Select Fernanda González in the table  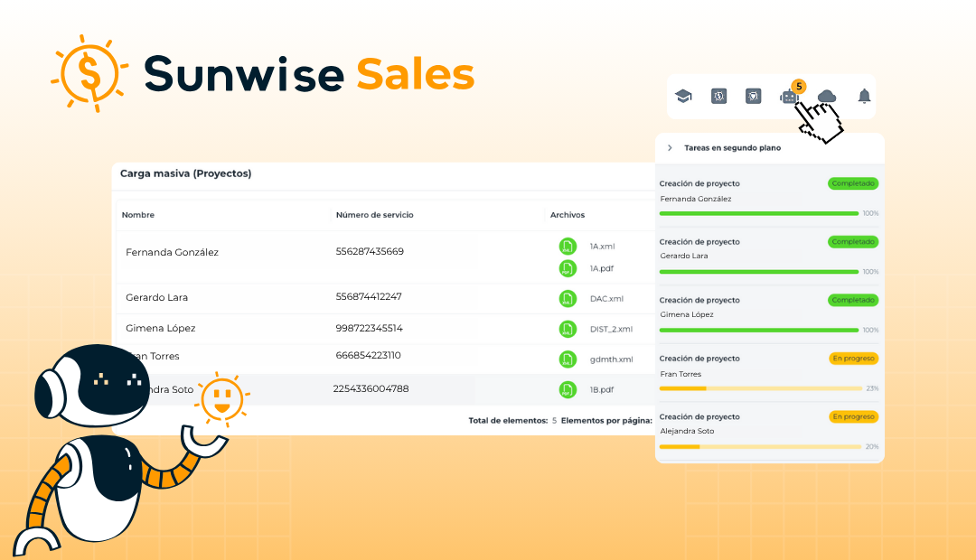(x=172, y=252)
